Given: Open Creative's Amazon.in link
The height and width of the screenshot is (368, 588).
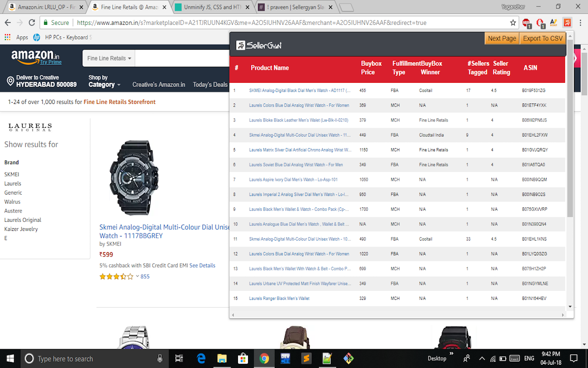Looking at the screenshot, I should click(x=159, y=85).
